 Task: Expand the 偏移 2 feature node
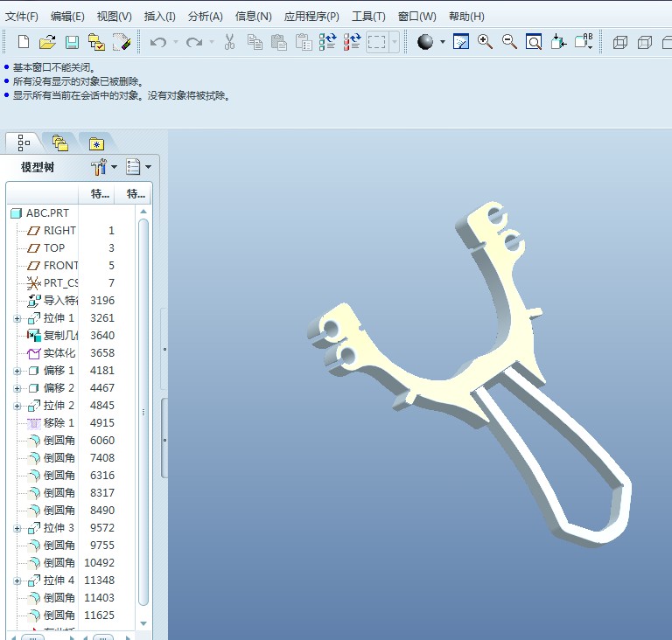(17, 388)
